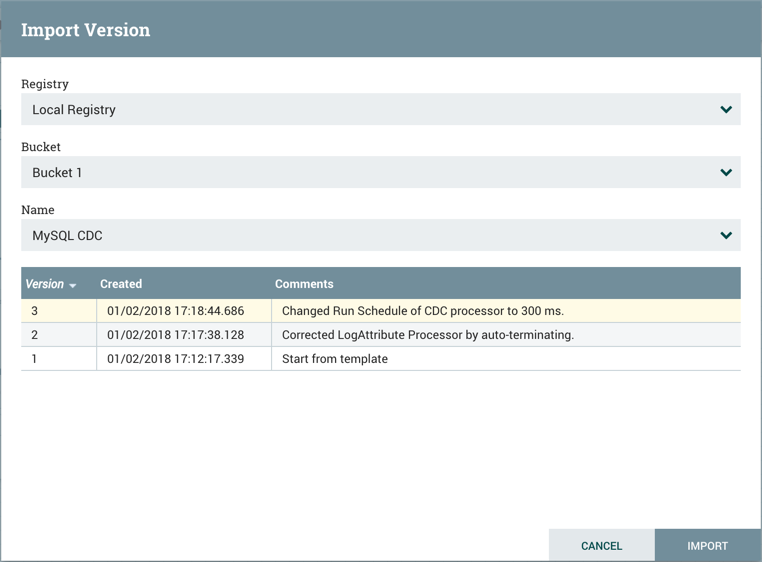The width and height of the screenshot is (762, 562).
Task: Click the Created column header
Action: coord(121,284)
